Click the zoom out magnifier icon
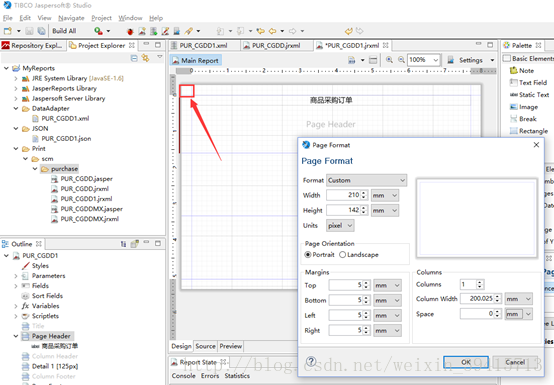This screenshot has width=554, height=385. tap(401, 60)
